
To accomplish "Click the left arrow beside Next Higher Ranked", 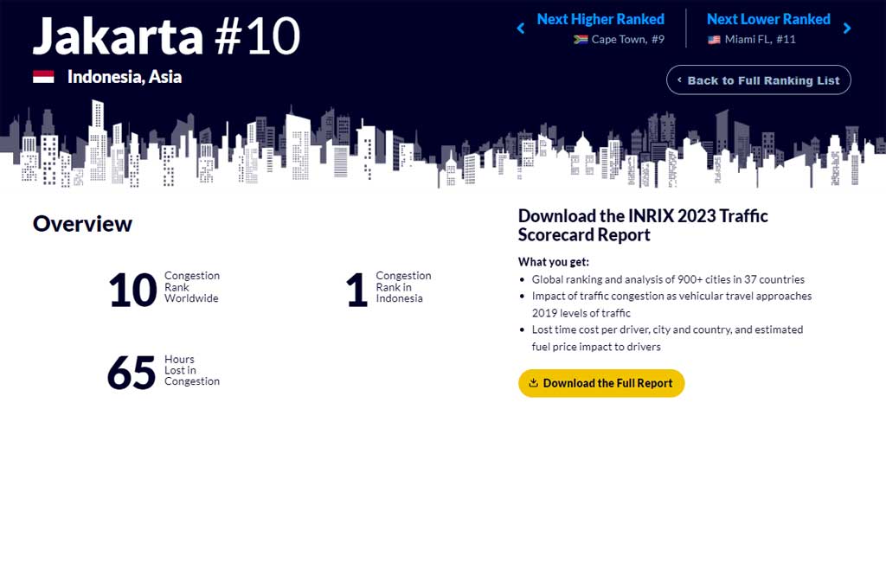I will (x=521, y=29).
